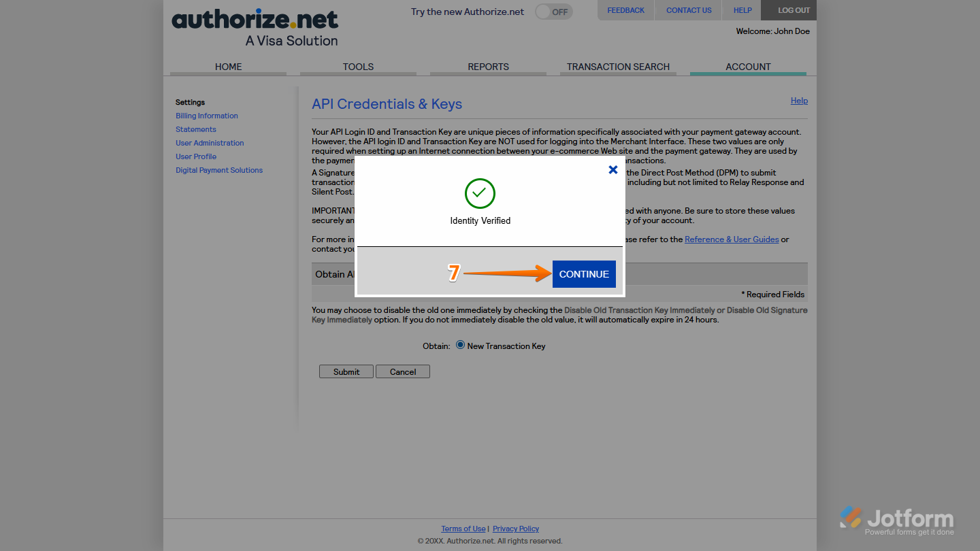Image resolution: width=980 pixels, height=551 pixels.
Task: Open the Reference & User Guides link
Action: click(x=732, y=239)
